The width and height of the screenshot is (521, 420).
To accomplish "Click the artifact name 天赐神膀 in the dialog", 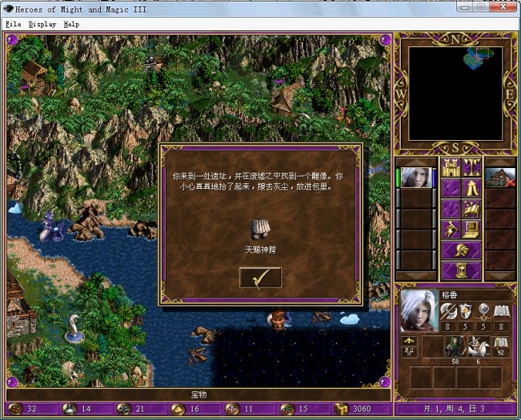I will 261,250.
